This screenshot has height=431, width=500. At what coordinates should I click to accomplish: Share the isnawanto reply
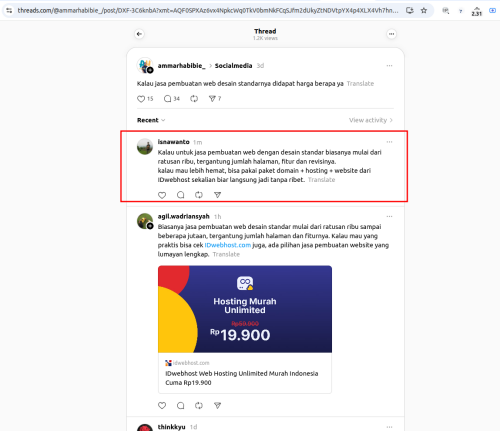[217, 195]
